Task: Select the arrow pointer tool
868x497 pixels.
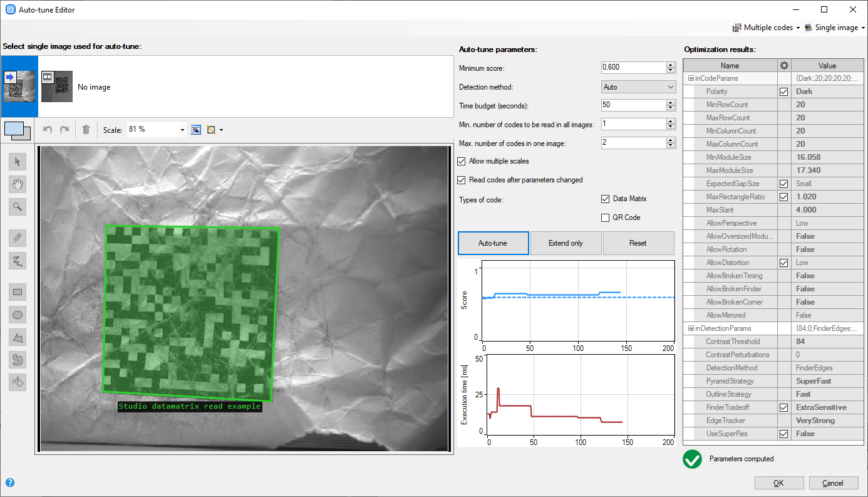Action: (x=18, y=162)
